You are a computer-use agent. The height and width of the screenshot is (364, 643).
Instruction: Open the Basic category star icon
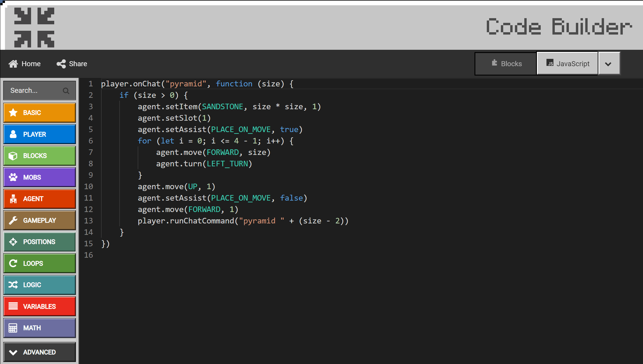point(13,113)
